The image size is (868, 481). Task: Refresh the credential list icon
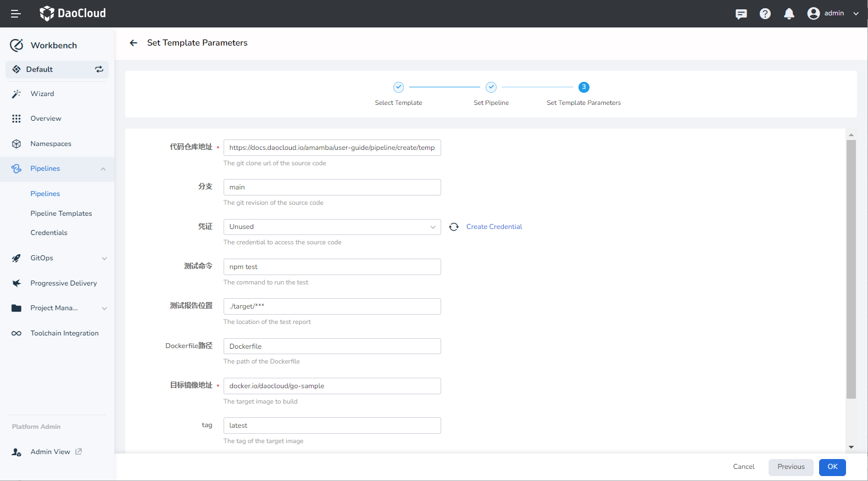click(x=454, y=227)
